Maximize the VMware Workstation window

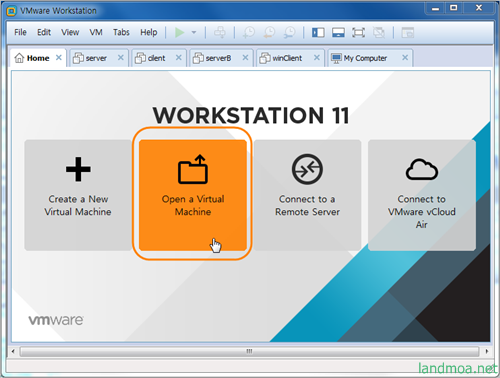pos(454,8)
